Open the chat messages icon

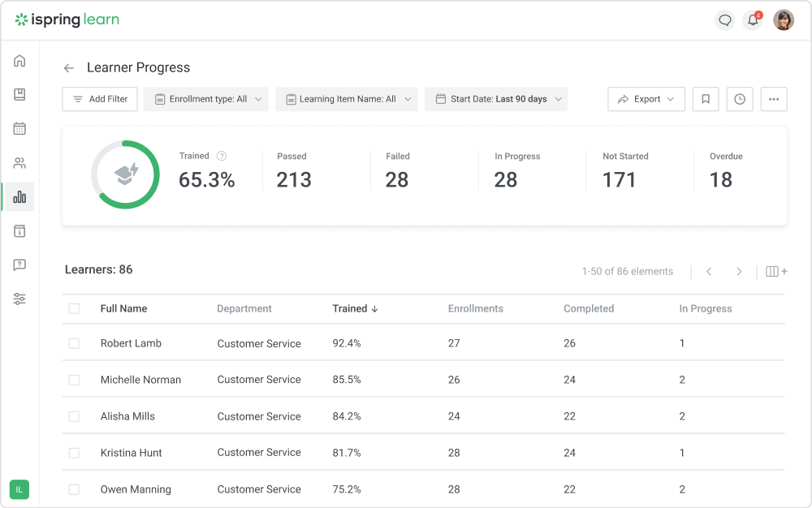tap(725, 20)
